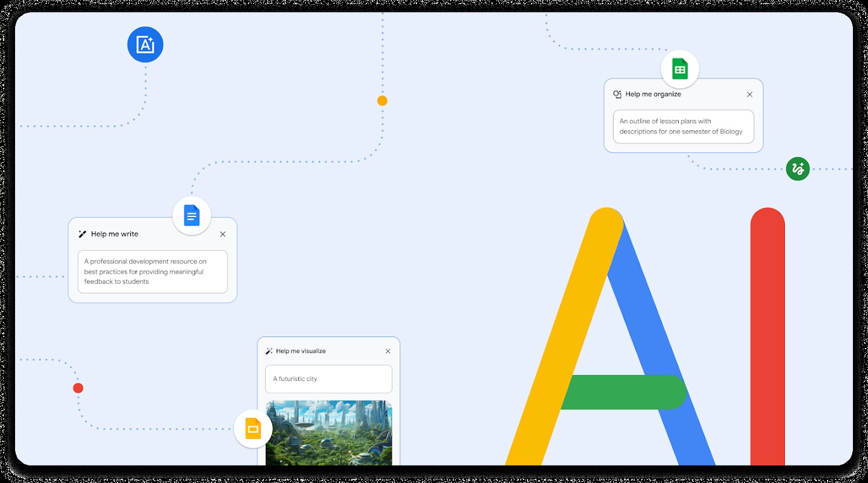Click the Help me visualize wand icon
Screen dimensions: 868x483
[269, 351]
